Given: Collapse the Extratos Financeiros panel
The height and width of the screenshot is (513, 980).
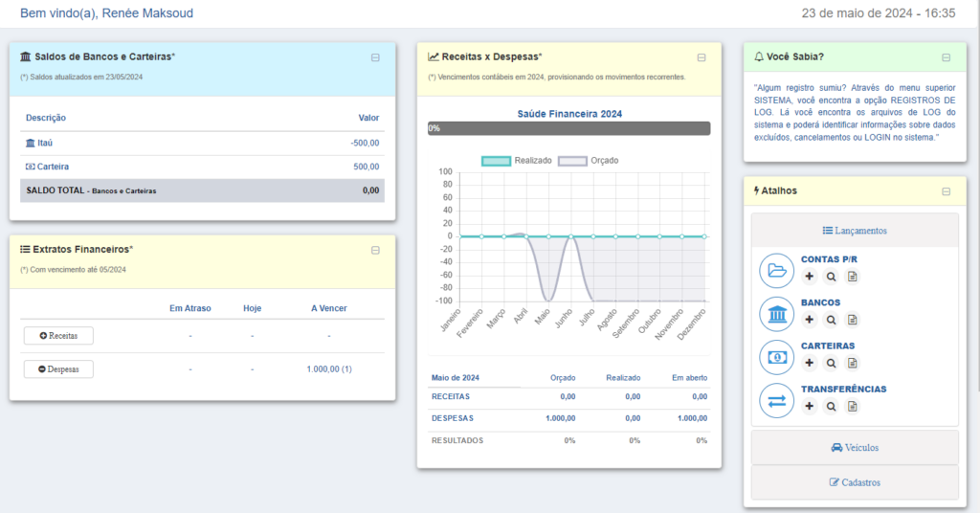Looking at the screenshot, I should (x=375, y=251).
